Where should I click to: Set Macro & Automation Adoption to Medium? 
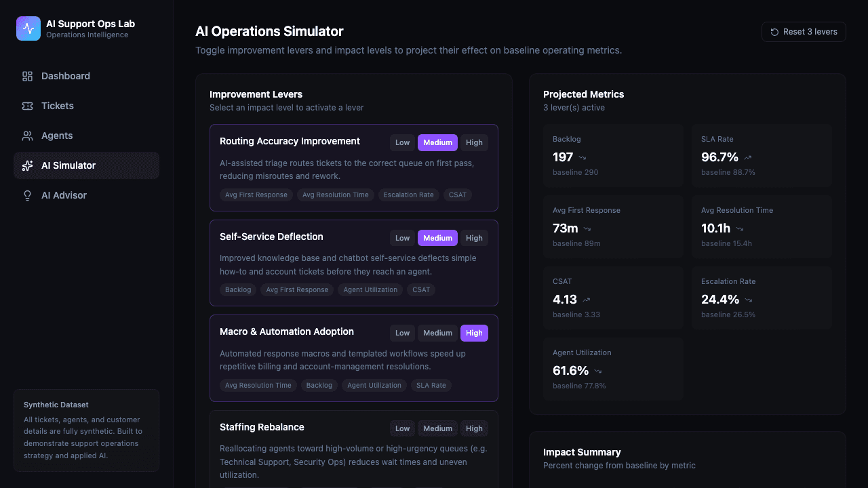tap(438, 333)
